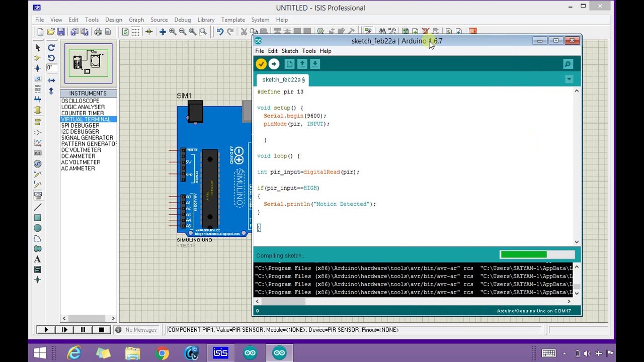Click Undo icon in ISIS toolbar

point(220,32)
